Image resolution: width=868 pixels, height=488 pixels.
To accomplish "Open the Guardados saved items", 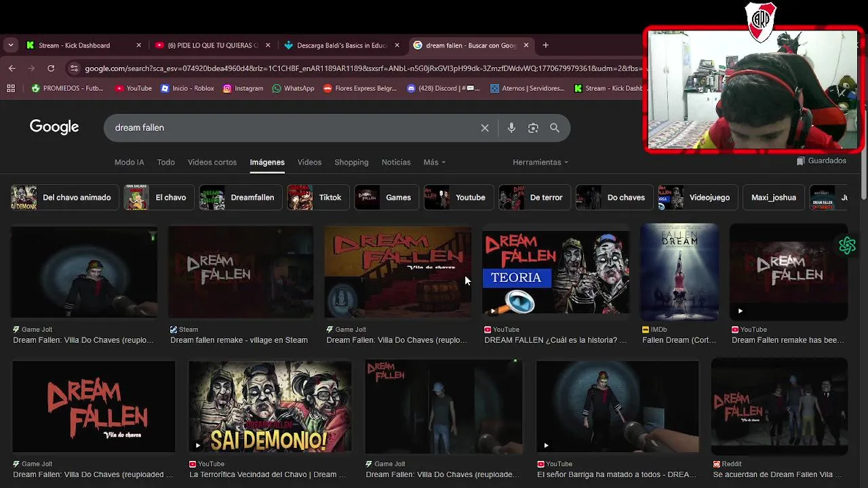I will point(821,161).
